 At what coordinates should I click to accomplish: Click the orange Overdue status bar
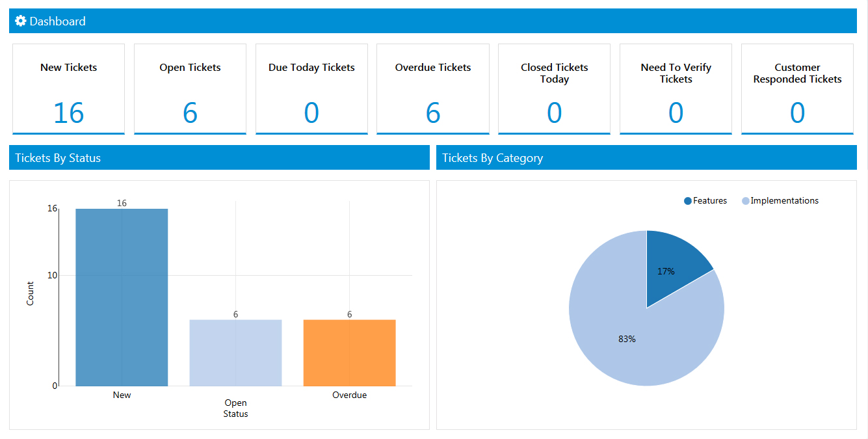(349, 353)
